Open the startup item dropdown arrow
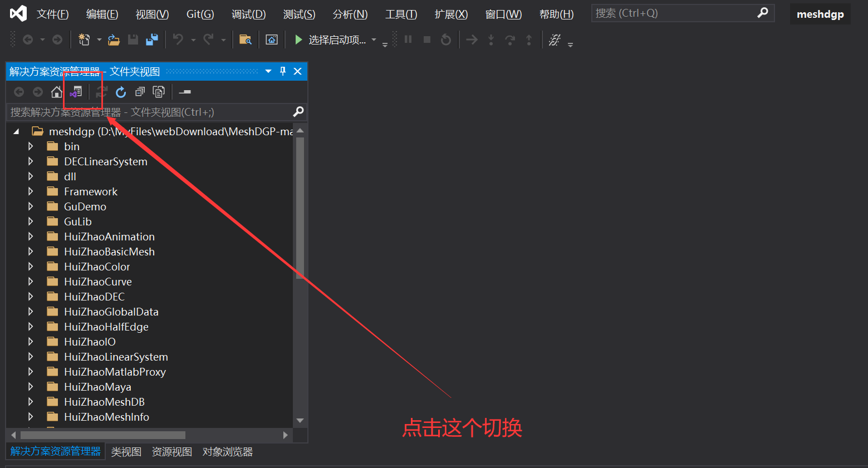This screenshot has height=468, width=868. [x=374, y=40]
